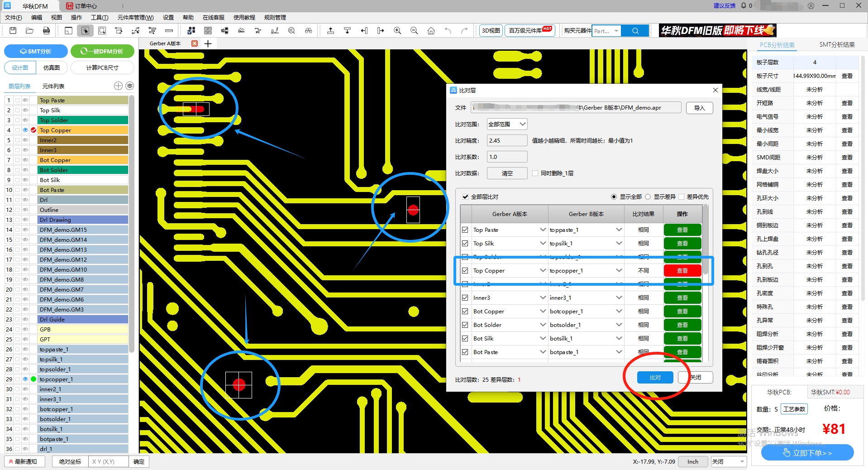Click the save file toolbar icon

click(13, 31)
